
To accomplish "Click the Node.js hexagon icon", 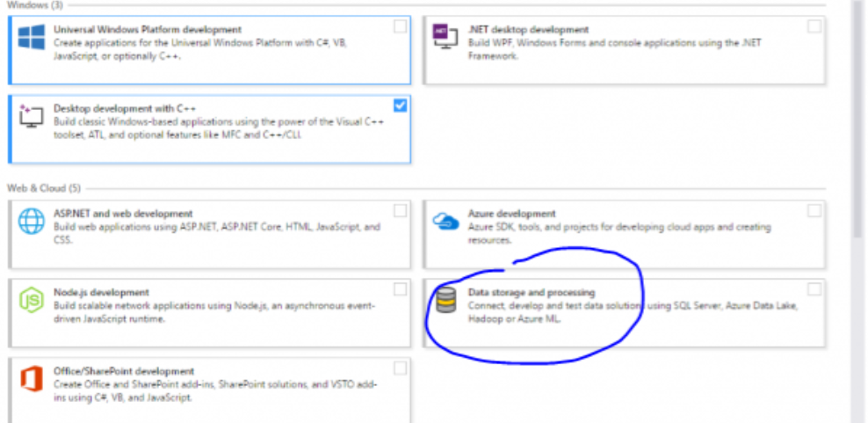I will click(32, 300).
